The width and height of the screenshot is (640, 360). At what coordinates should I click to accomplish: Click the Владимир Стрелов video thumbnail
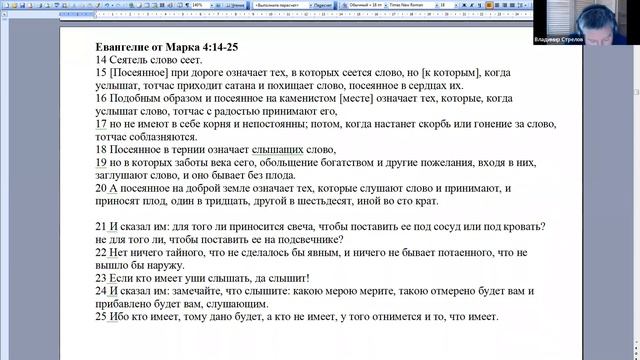click(586, 22)
